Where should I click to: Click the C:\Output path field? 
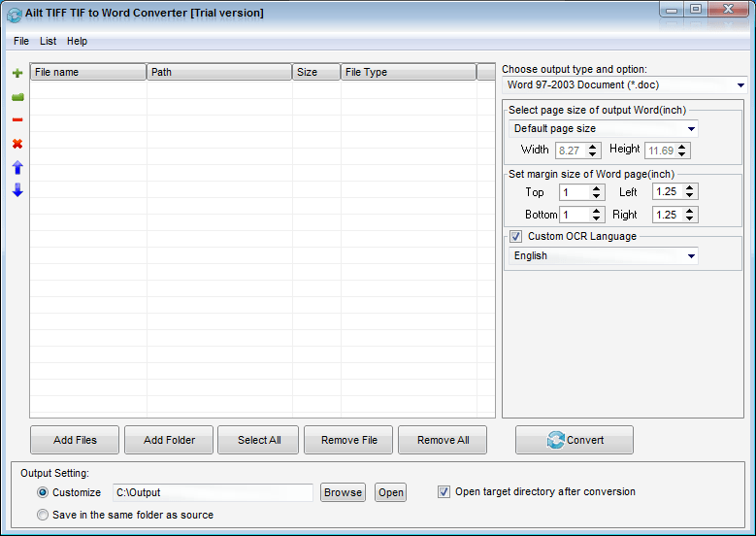pos(213,492)
